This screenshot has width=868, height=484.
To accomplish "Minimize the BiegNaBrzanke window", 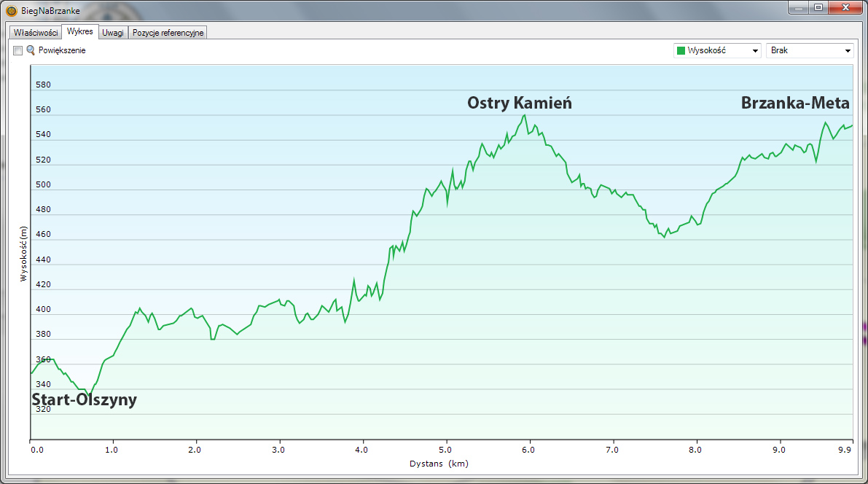I will [800, 7].
